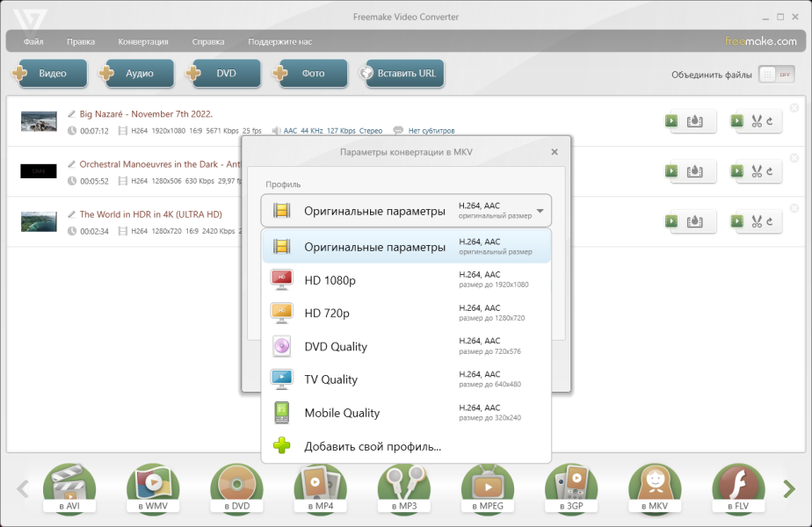Viewport: 812px width, 527px height.
Task: Convert to MP4 format
Action: (320, 488)
